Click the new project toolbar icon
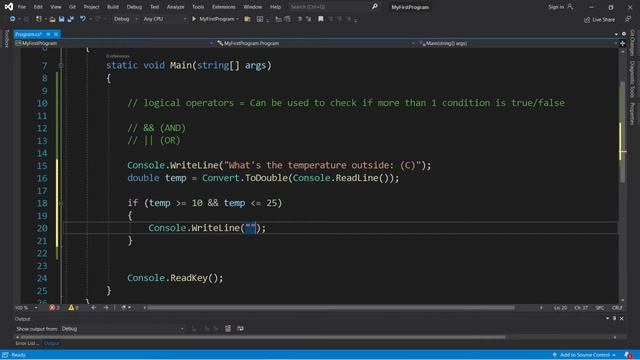Image resolution: width=640 pixels, height=360 pixels. point(39,19)
